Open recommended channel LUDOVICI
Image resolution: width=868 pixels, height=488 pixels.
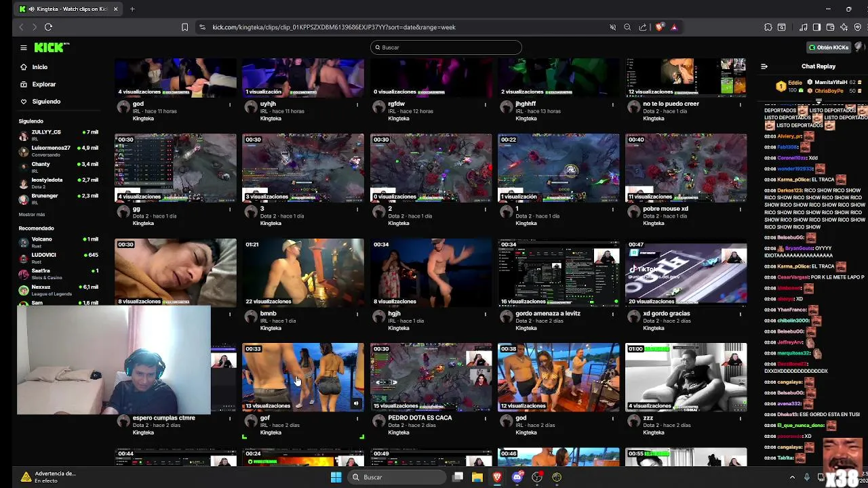point(58,258)
